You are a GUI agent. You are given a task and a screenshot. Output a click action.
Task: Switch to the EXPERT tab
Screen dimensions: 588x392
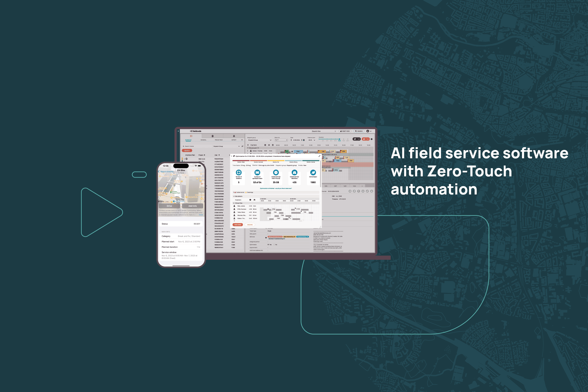click(x=234, y=140)
